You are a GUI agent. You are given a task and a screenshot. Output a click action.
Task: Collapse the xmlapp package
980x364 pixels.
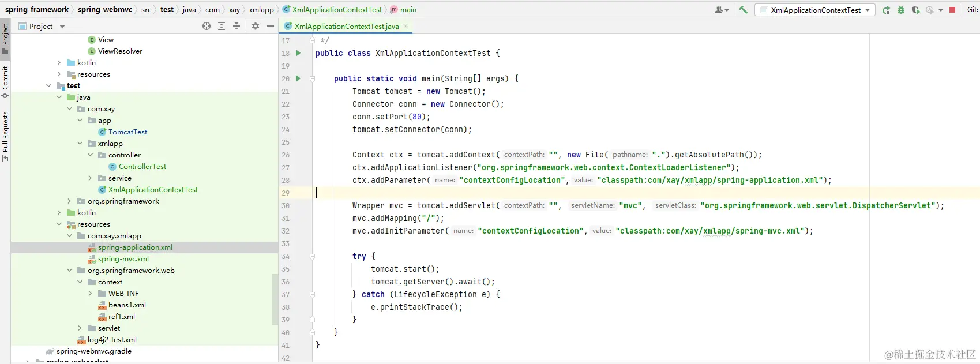tap(80, 144)
